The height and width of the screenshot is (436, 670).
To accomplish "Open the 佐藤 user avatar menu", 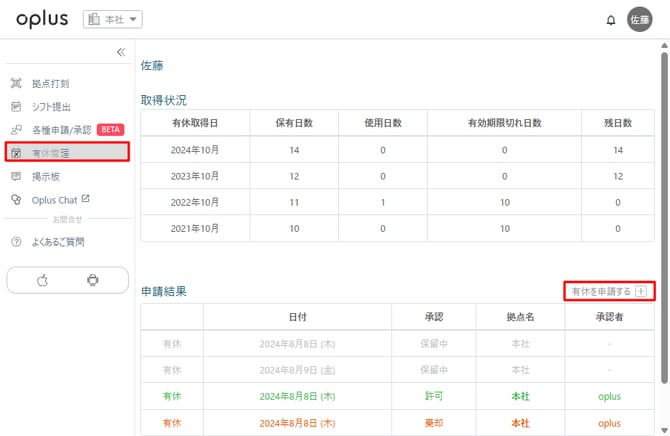I will coord(639,19).
